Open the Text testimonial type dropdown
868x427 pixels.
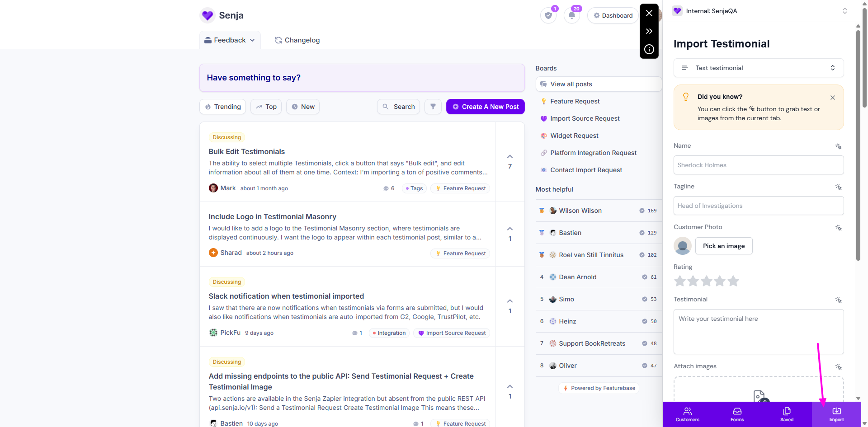pos(758,68)
